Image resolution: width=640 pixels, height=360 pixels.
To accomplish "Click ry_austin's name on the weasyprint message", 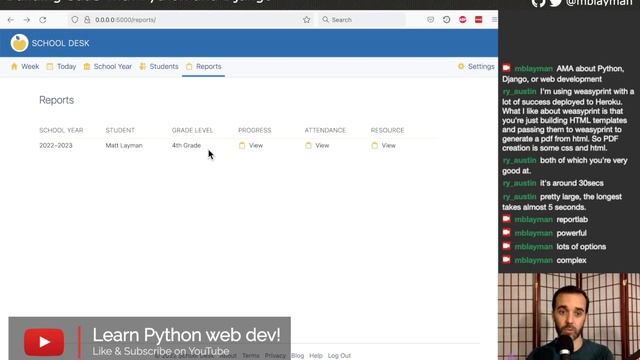I will click(x=519, y=91).
